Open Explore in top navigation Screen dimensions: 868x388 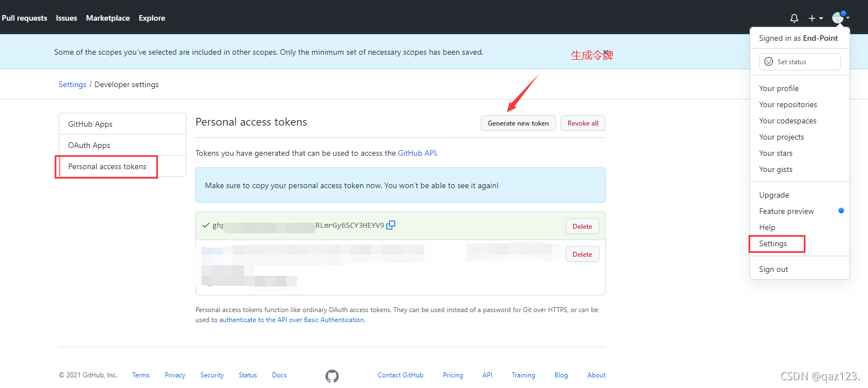click(x=152, y=18)
